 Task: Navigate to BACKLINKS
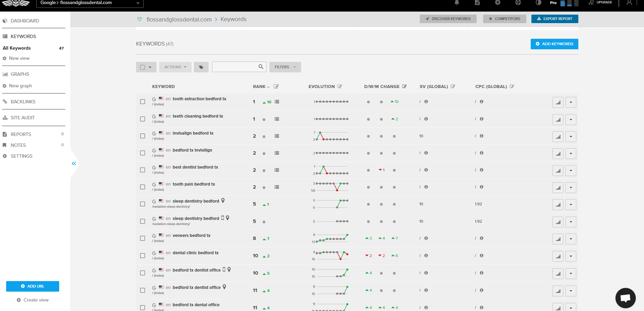[23, 102]
